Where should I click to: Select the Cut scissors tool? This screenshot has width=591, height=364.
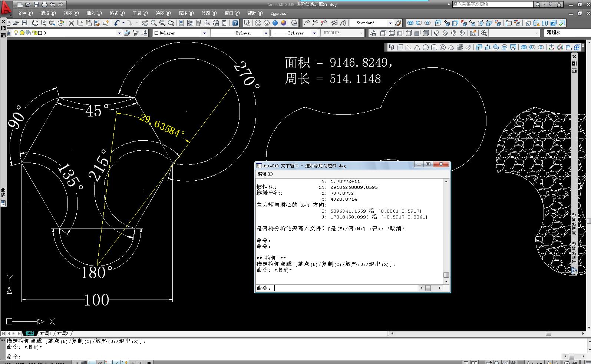(72, 23)
